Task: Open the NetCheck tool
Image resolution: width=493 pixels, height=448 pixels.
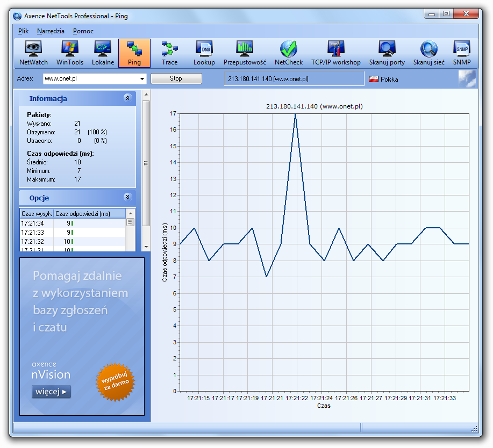Action: 289,53
